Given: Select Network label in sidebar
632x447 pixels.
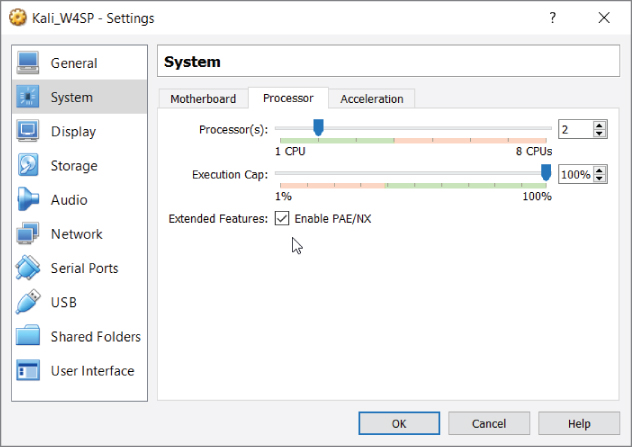Looking at the screenshot, I should click(x=77, y=234).
